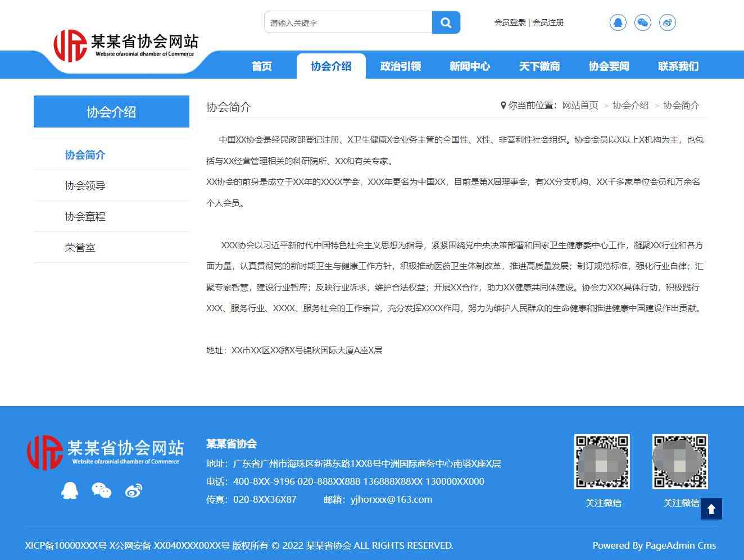Viewport: 744px width, 560px height.
Task: Open the WeChat icon in header
Action: [642, 22]
